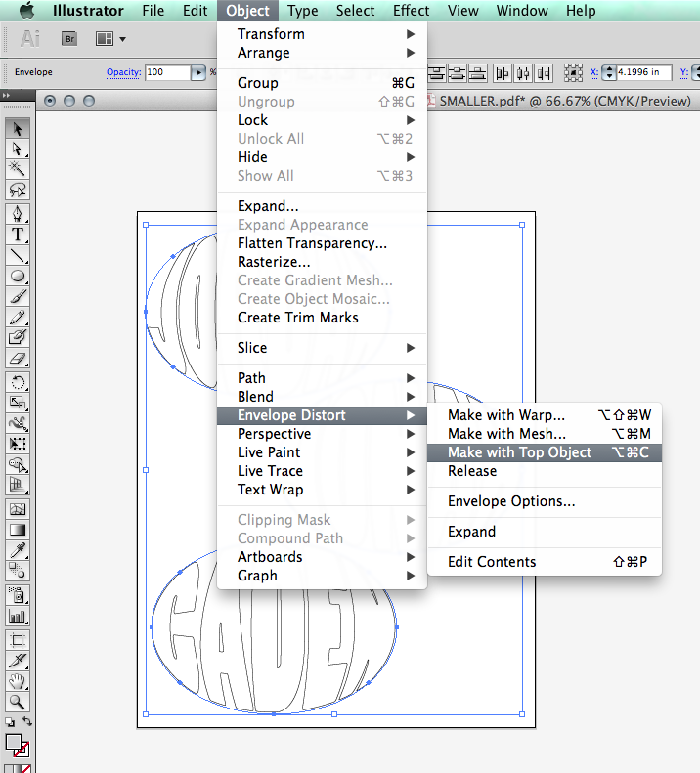Select the Hand tool
Image resolution: width=700 pixels, height=773 pixels.
pos(18,681)
